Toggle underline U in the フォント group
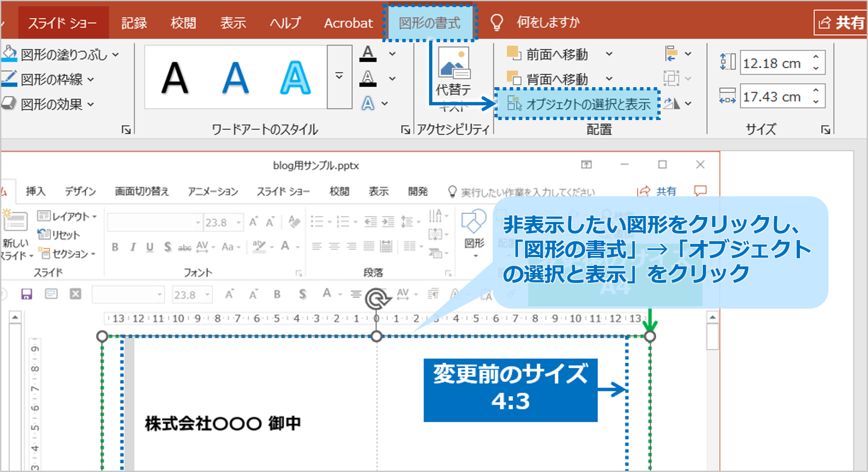868x472 pixels. [150, 247]
